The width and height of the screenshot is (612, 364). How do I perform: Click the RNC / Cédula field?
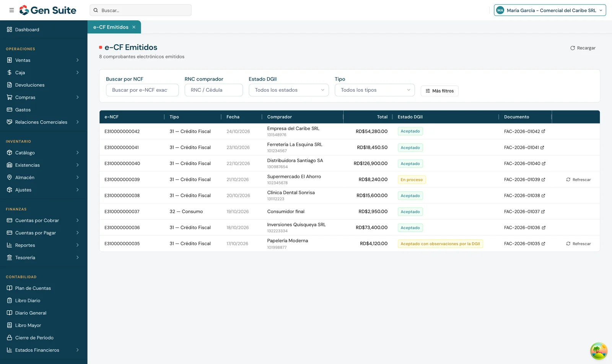click(214, 90)
